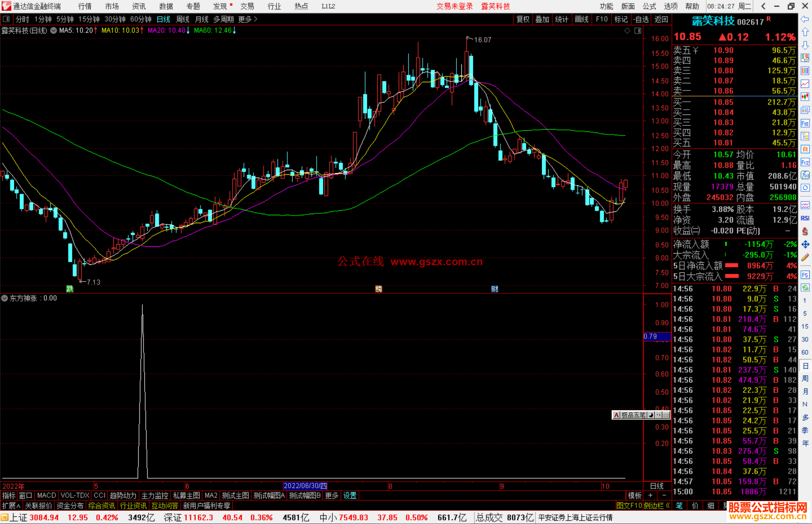
Task: Select the 笔 tick tab under trade list
Action: click(679, 506)
